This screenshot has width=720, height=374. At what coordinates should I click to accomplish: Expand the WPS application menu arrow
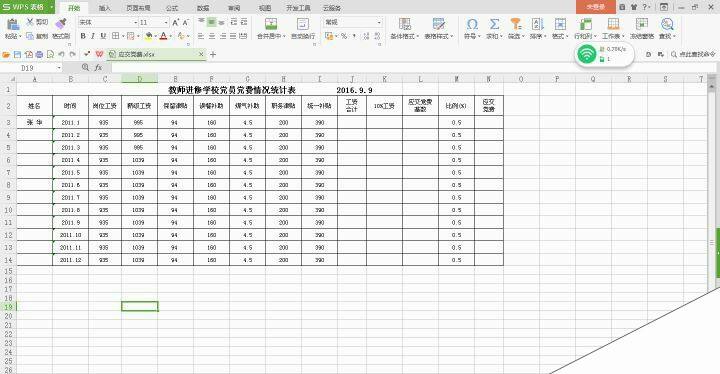(x=51, y=7)
